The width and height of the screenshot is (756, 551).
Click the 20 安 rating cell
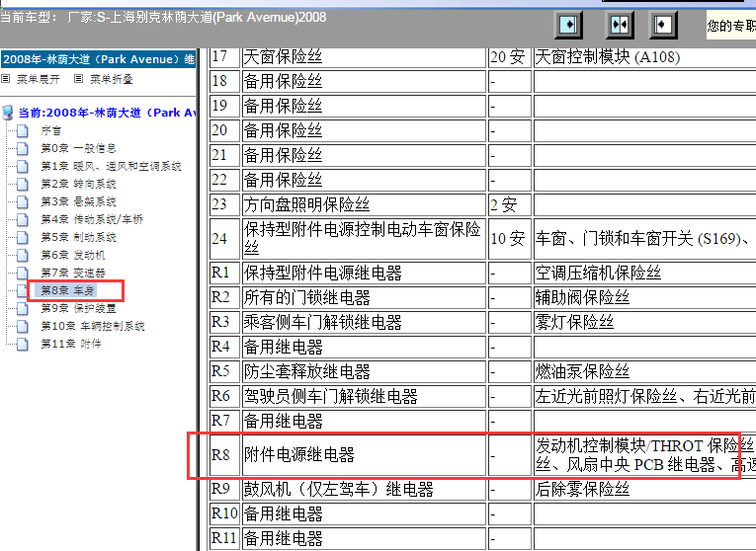pos(510,57)
